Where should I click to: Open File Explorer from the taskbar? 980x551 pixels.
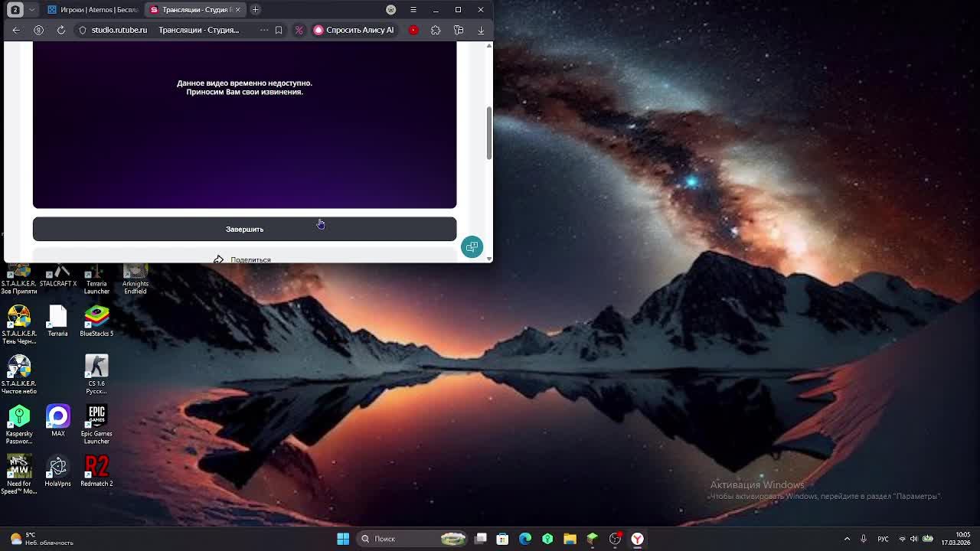(x=570, y=539)
